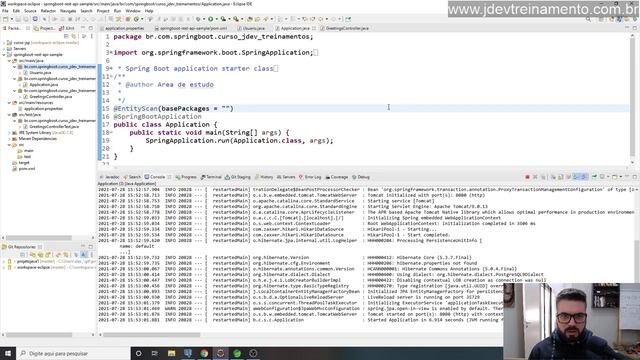
Task: Click the Save toolbar icon
Action: tap(18, 19)
